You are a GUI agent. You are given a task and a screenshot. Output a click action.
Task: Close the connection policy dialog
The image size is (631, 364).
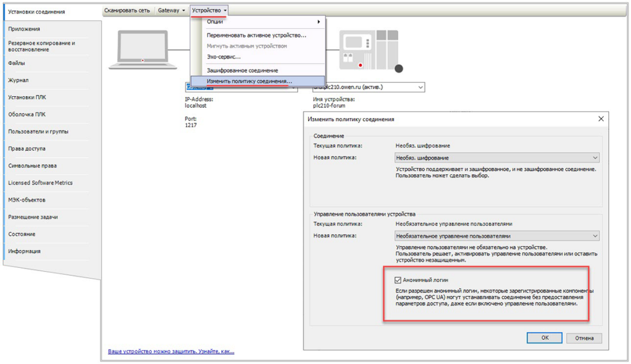tap(601, 119)
